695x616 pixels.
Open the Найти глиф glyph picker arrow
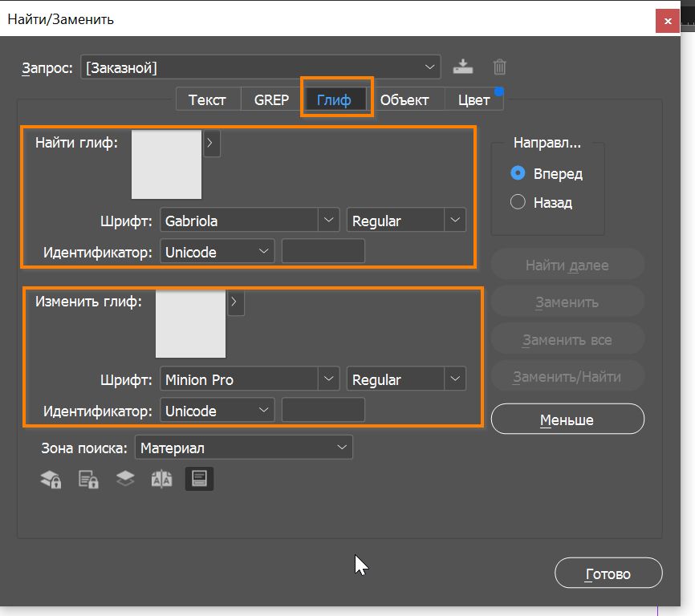click(211, 144)
